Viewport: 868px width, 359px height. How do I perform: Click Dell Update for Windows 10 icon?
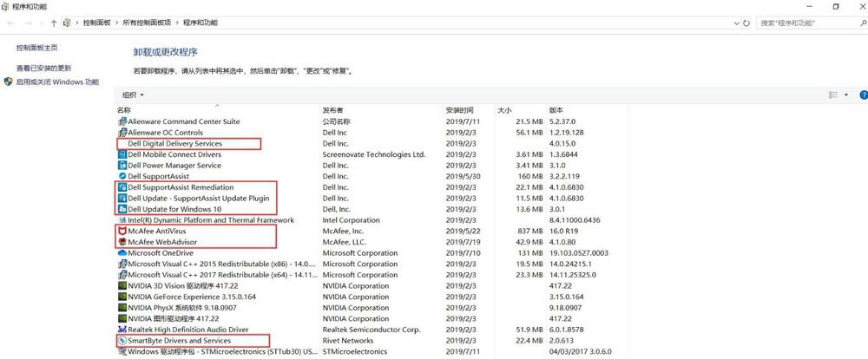tap(122, 209)
